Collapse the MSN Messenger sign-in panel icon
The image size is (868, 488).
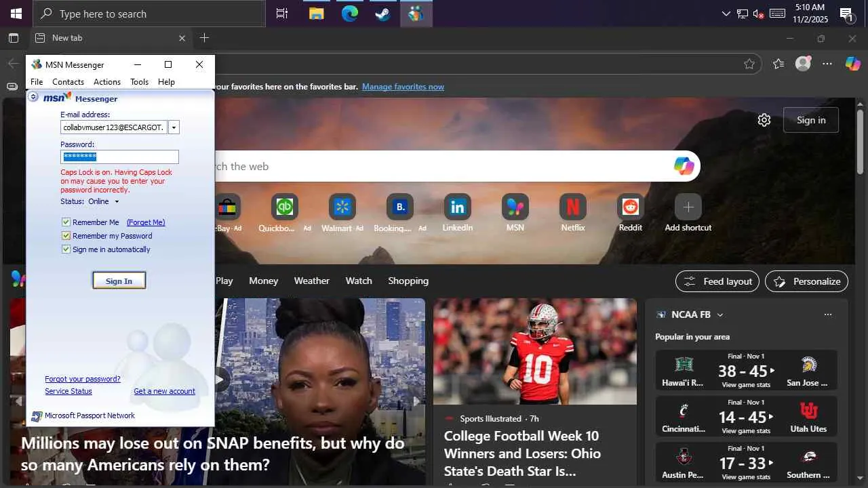(x=33, y=98)
